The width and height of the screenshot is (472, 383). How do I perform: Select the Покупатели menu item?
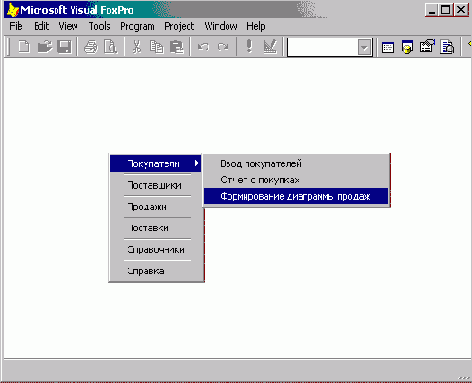point(155,163)
